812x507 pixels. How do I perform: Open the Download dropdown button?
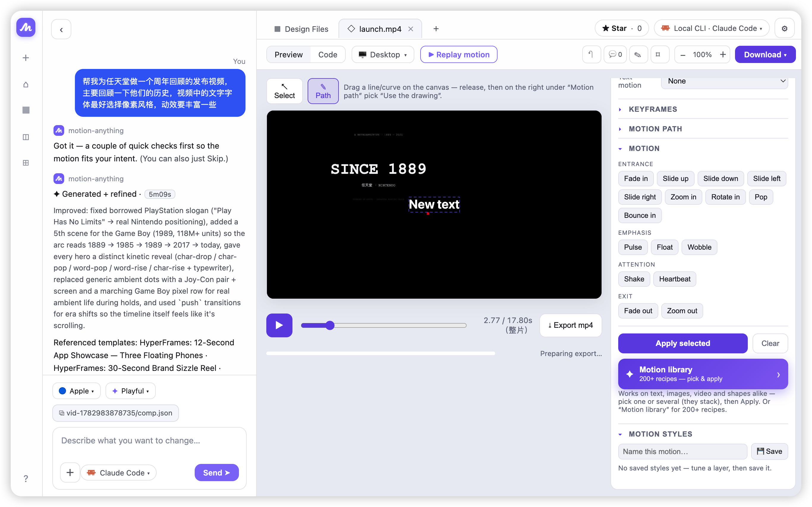(x=765, y=54)
